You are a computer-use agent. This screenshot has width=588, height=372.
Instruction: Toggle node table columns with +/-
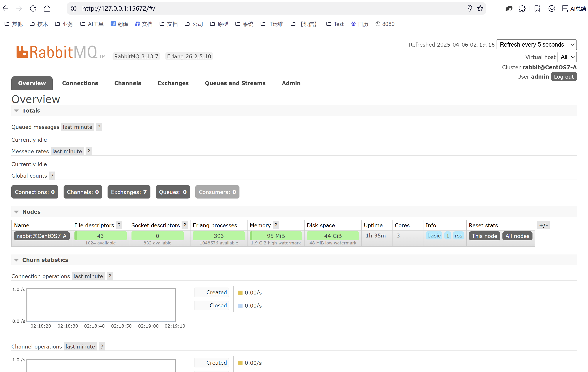coord(544,225)
